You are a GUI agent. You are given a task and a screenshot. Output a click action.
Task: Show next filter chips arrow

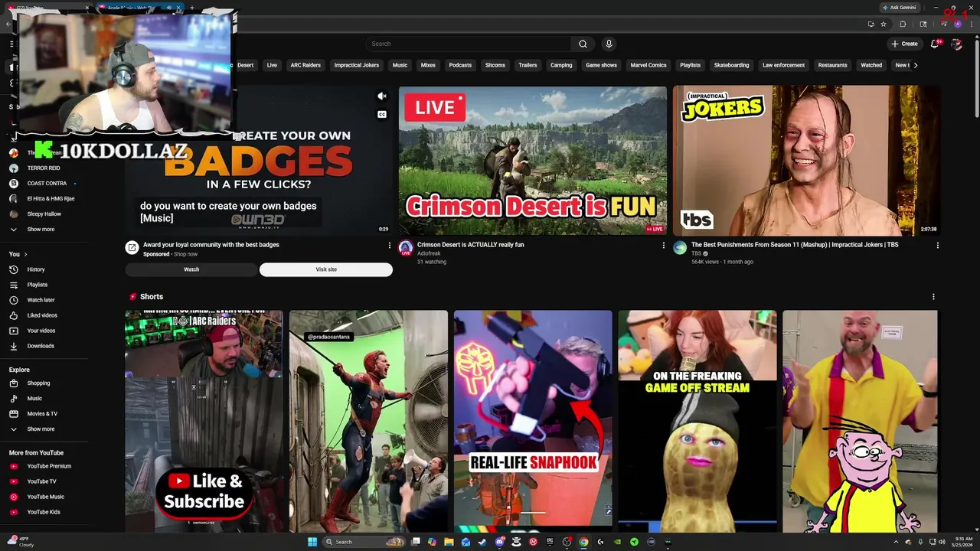pyautogui.click(x=915, y=65)
